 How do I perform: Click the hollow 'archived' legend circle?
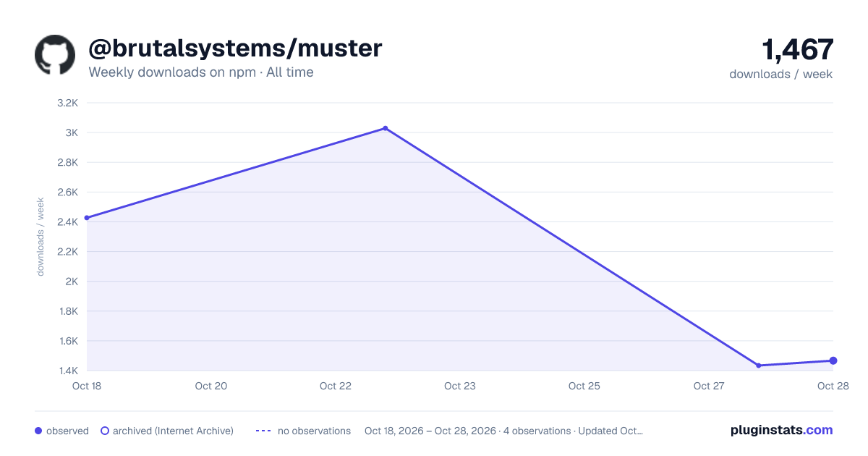(105, 431)
